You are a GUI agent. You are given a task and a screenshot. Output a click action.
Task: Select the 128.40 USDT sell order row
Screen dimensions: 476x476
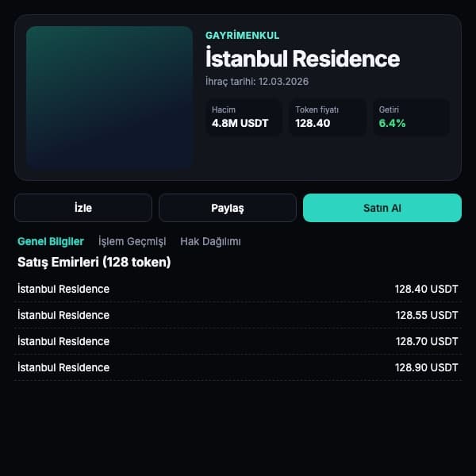238,289
